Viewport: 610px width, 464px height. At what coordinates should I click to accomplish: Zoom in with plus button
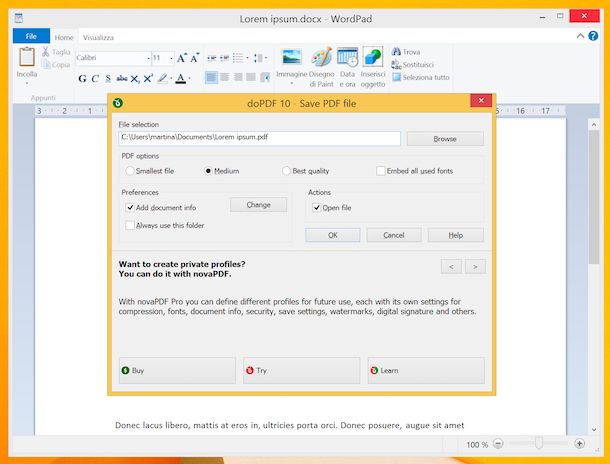[579, 443]
